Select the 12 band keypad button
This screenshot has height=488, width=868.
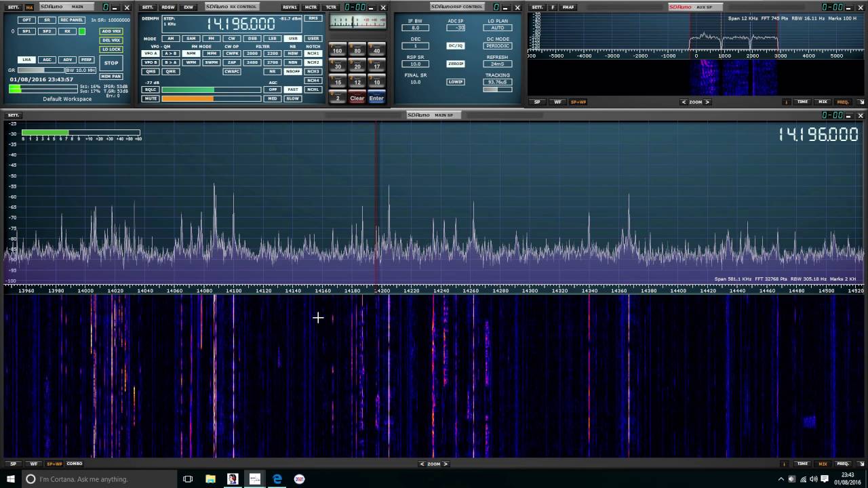click(x=357, y=82)
